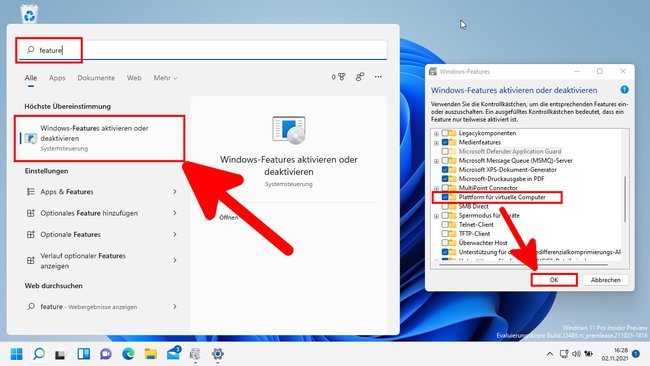
Task: Open the Widgets panel icon
Action: click(x=84, y=354)
